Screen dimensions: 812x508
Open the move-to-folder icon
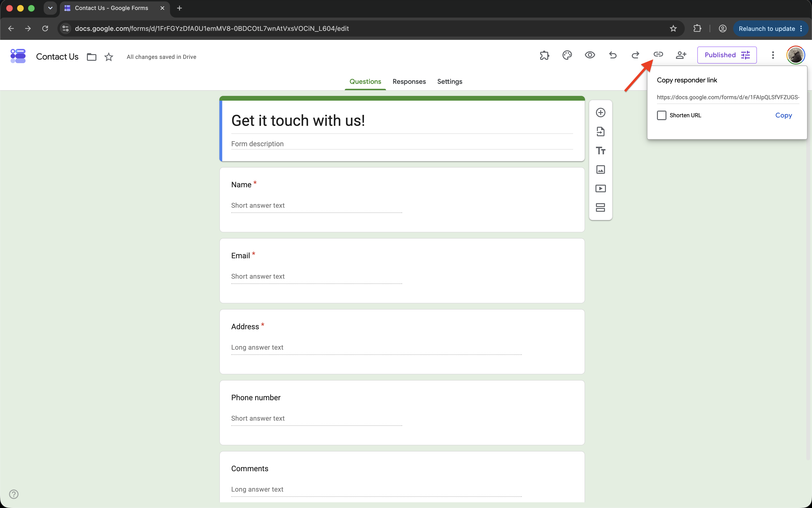click(x=91, y=57)
